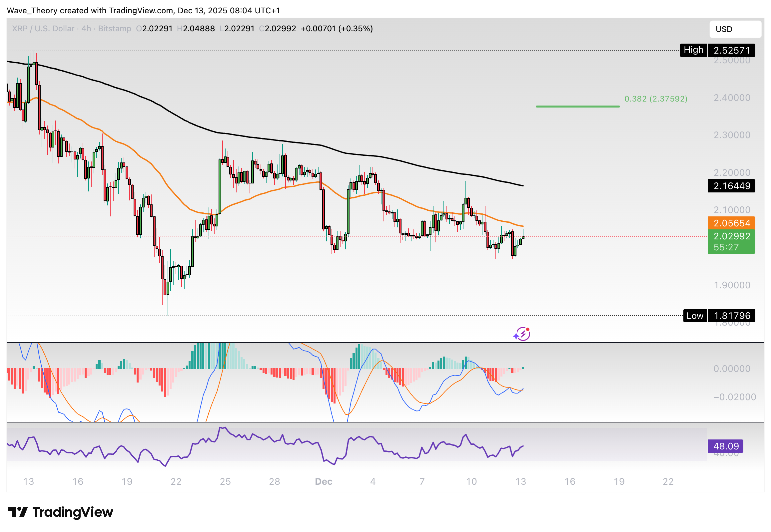Select the black 2.16449 moving average label
This screenshot has height=532, width=771.
click(731, 186)
